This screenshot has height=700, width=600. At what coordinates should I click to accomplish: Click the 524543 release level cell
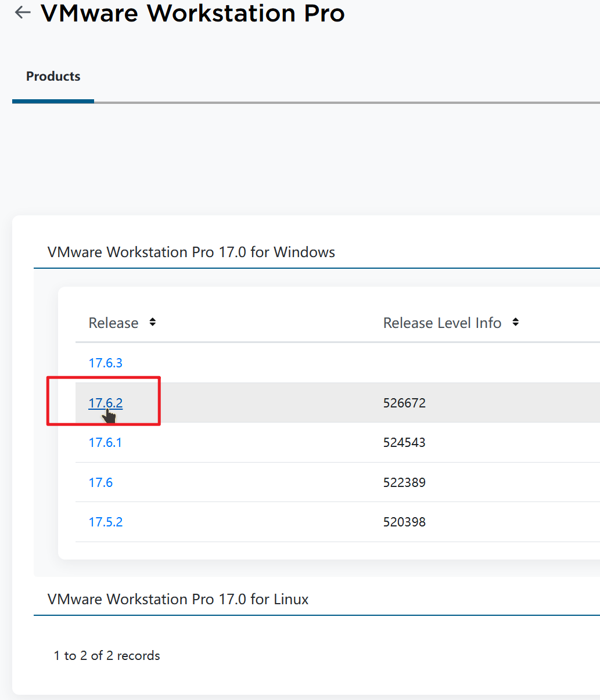pos(404,442)
